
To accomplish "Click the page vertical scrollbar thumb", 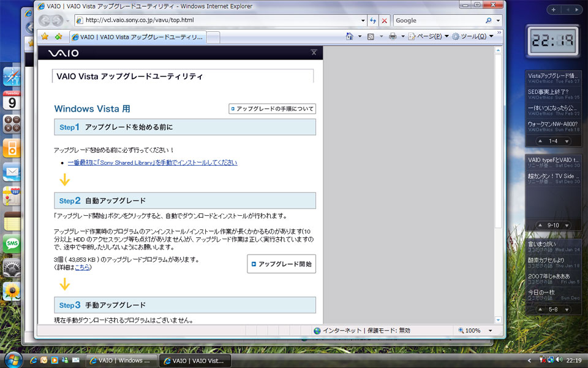I will click(498, 141).
